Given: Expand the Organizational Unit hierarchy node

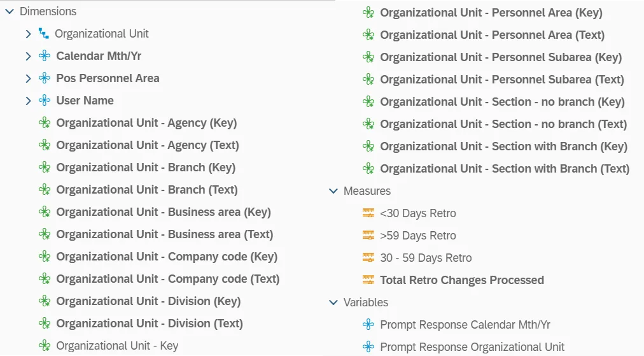Looking at the screenshot, I should click(28, 34).
